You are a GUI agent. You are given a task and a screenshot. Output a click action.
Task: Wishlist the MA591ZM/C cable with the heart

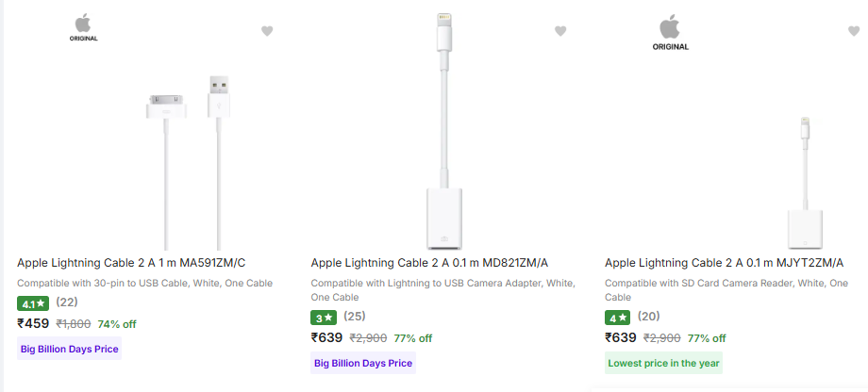(267, 31)
